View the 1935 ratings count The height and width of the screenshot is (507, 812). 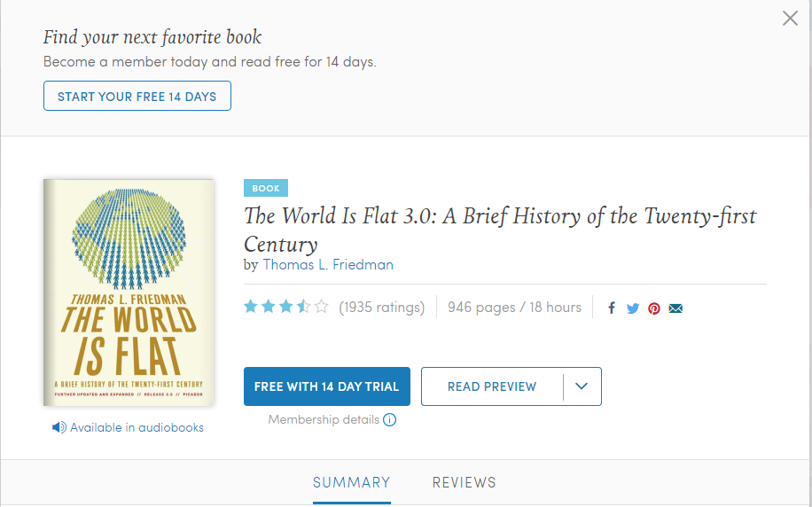(382, 308)
